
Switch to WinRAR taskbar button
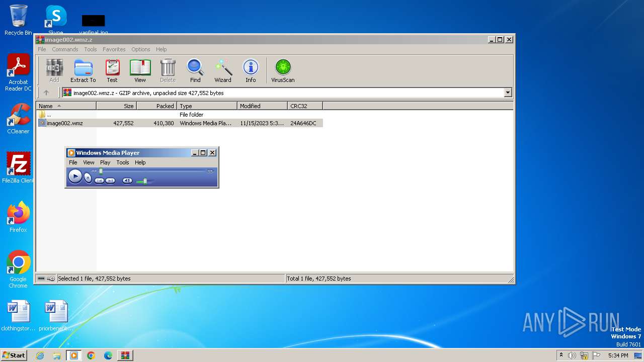(x=125, y=355)
